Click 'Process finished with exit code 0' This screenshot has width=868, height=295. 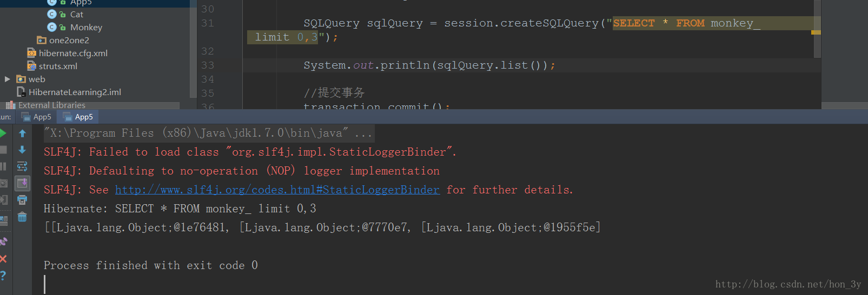[x=151, y=265]
